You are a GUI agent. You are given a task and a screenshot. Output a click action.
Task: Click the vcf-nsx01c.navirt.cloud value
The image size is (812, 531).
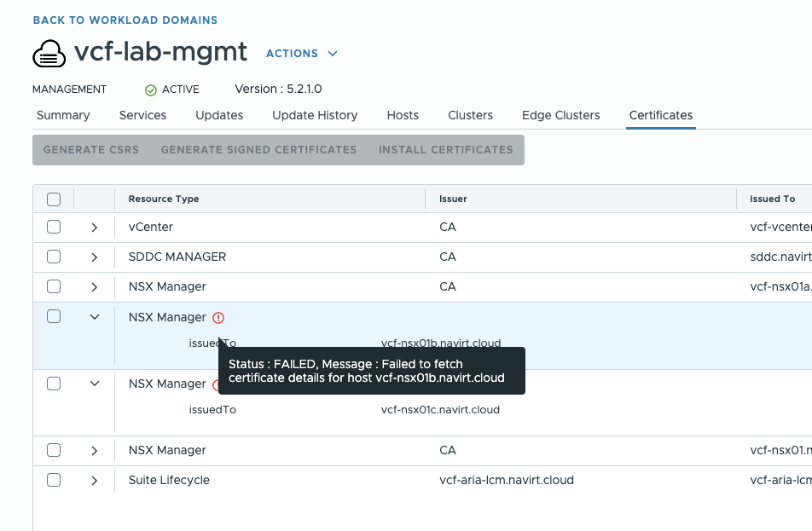click(x=440, y=410)
